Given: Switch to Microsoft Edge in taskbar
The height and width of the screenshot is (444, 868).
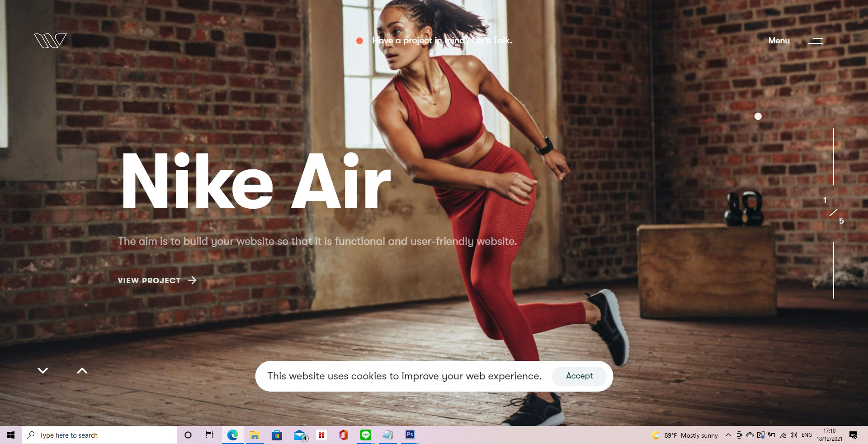Looking at the screenshot, I should point(232,435).
